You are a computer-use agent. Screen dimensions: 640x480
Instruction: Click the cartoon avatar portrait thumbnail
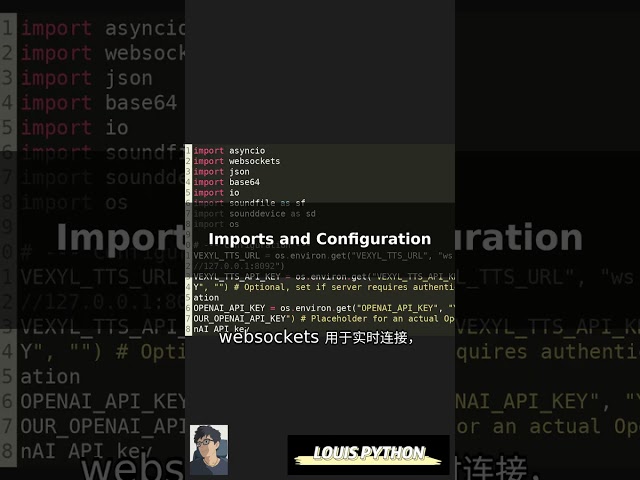[x=209, y=449]
